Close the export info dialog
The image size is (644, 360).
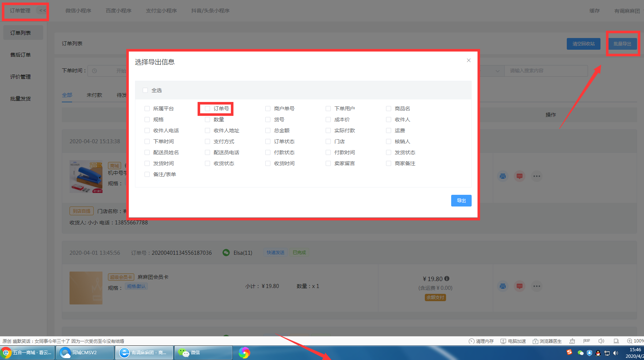tap(469, 60)
